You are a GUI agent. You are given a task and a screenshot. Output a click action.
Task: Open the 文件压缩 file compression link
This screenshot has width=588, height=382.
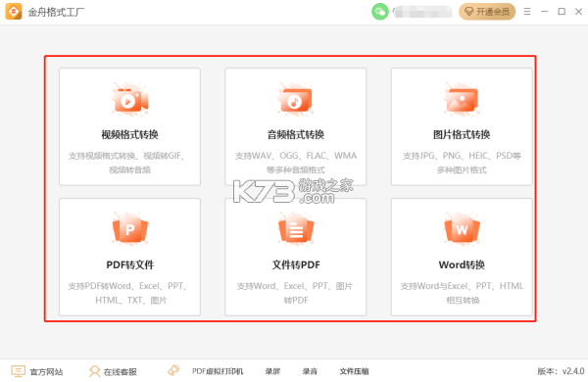[x=354, y=371]
